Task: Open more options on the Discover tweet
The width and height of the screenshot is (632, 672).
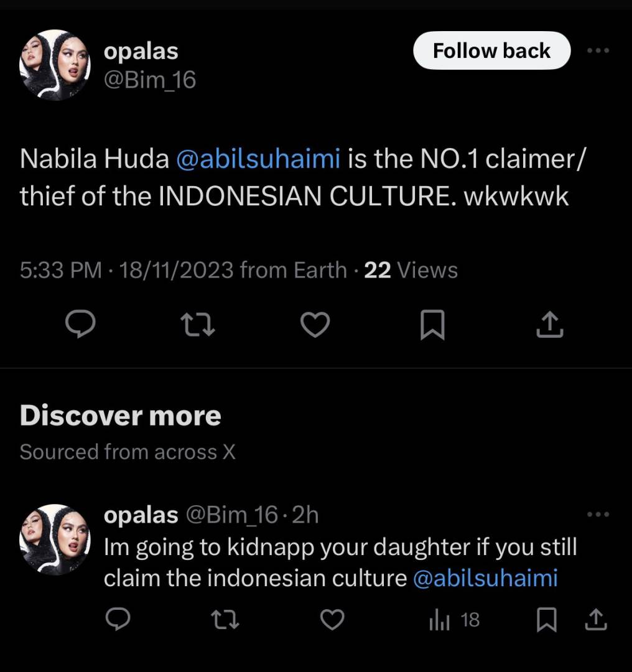Action: pyautogui.click(x=598, y=514)
